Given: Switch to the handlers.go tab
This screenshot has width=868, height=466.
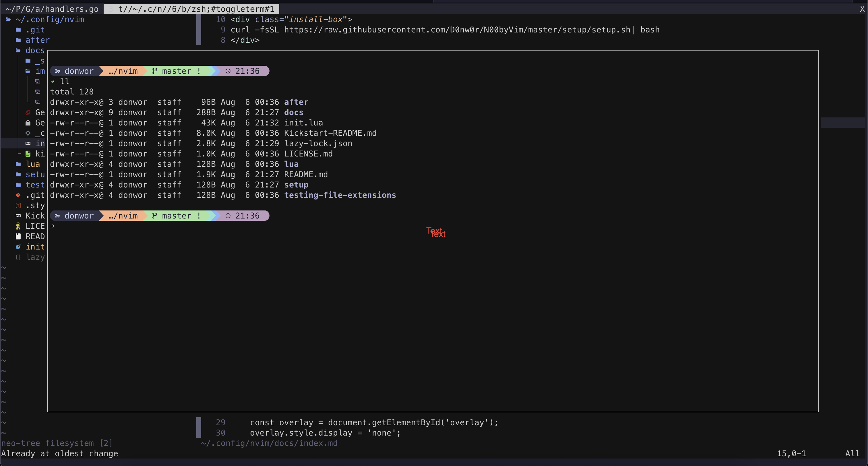Looking at the screenshot, I should point(51,9).
